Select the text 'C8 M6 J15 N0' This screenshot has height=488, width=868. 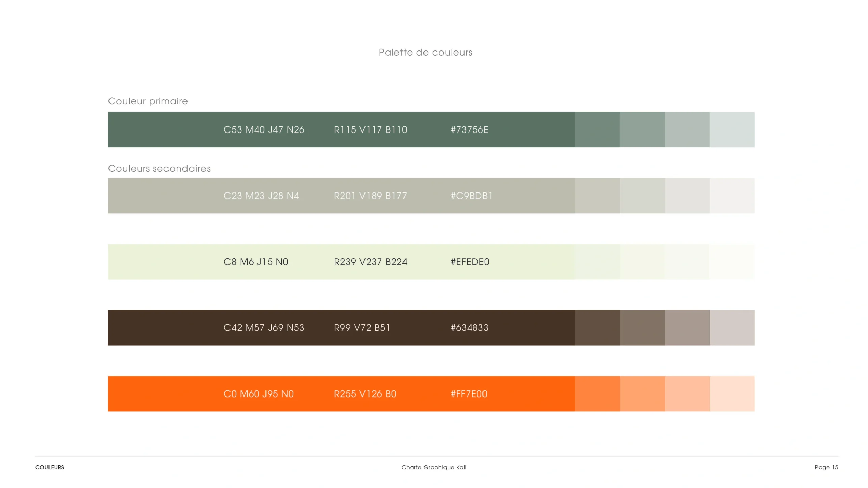point(256,262)
